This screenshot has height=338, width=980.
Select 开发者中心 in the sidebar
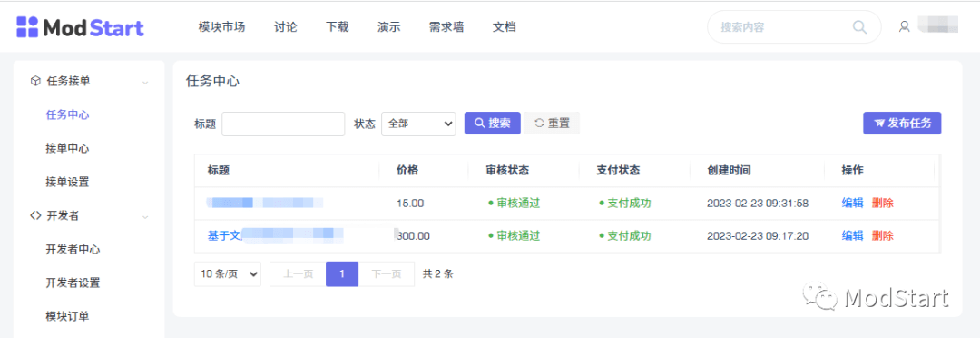pyautogui.click(x=73, y=249)
